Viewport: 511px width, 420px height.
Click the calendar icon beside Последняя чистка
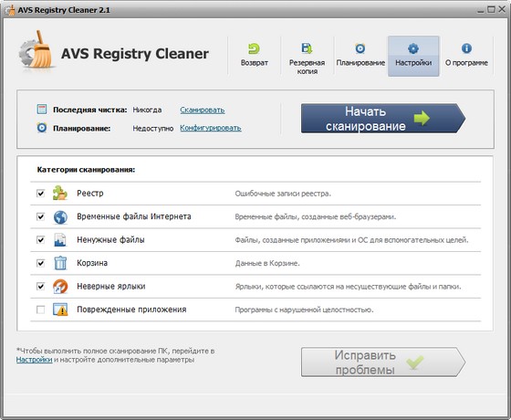(x=42, y=110)
